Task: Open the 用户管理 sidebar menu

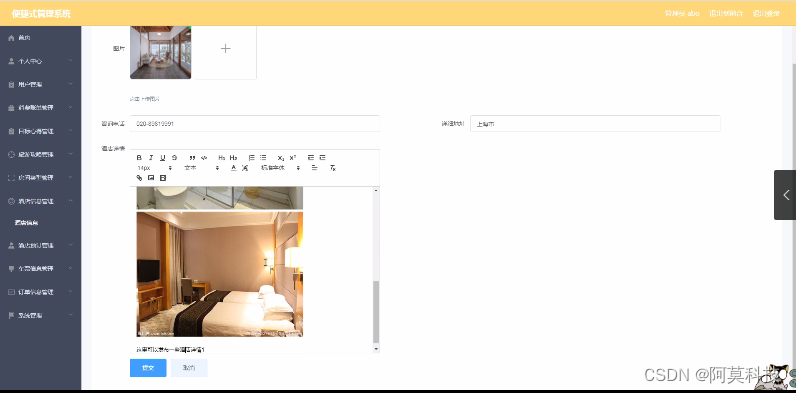Action: click(x=41, y=84)
